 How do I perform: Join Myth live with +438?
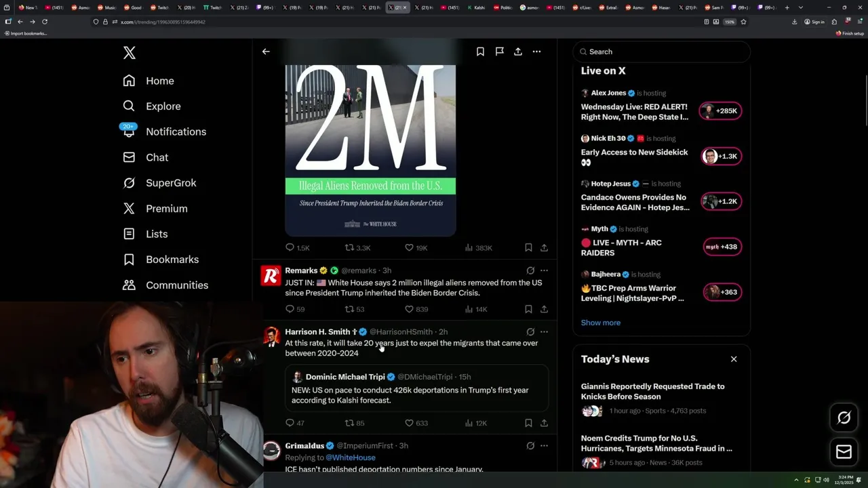[x=722, y=247]
